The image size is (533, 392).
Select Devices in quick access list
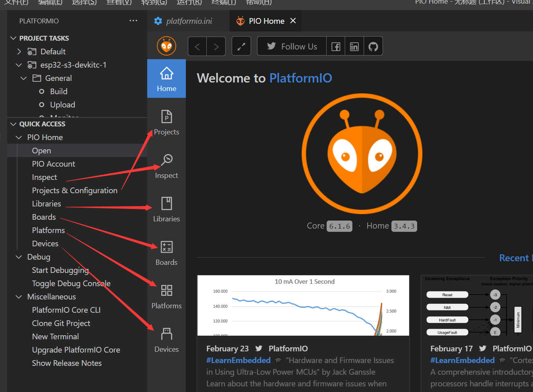[x=45, y=243]
